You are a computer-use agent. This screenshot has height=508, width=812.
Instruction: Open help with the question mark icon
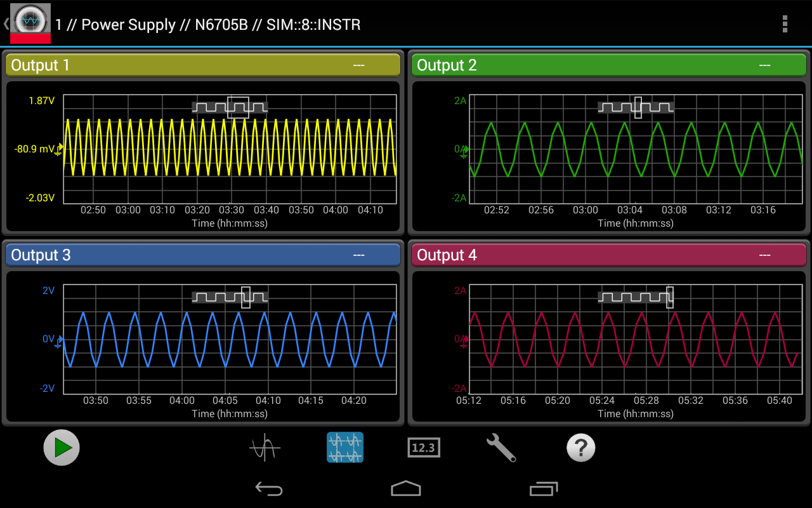point(580,448)
